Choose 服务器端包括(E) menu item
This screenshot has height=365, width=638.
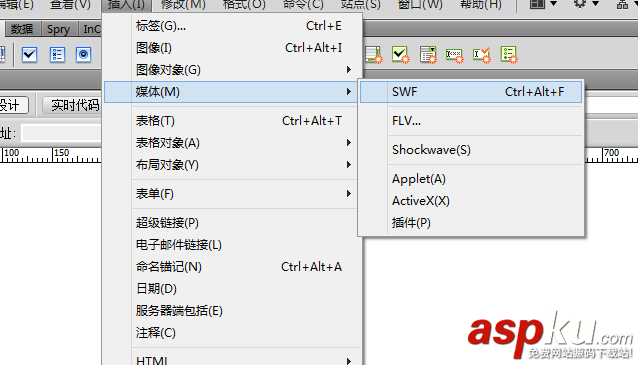tap(233, 311)
